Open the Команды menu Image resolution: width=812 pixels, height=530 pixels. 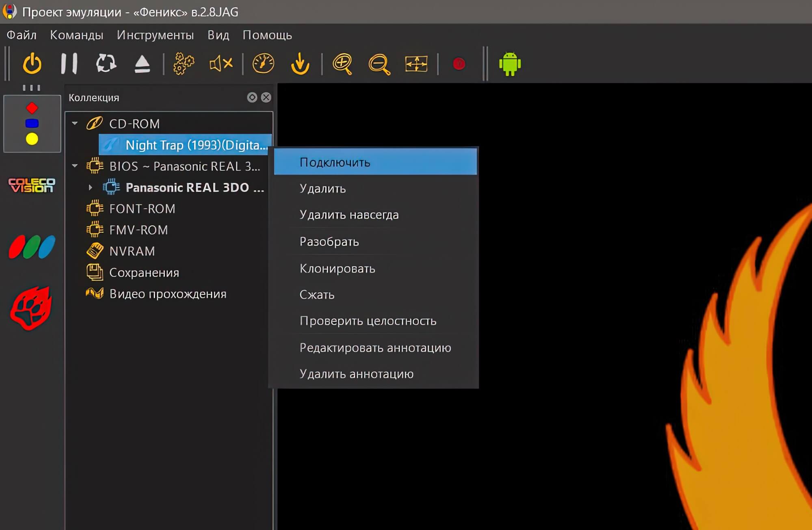click(x=76, y=35)
